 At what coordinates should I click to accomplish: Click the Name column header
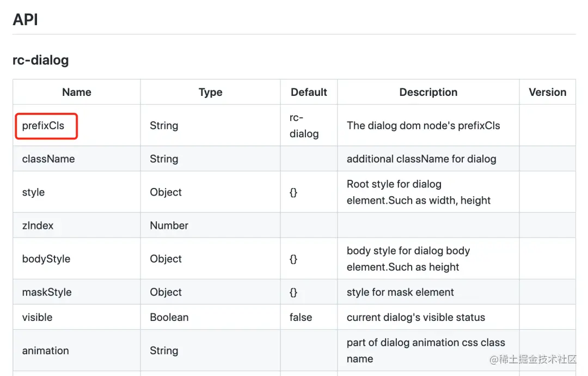pos(77,92)
